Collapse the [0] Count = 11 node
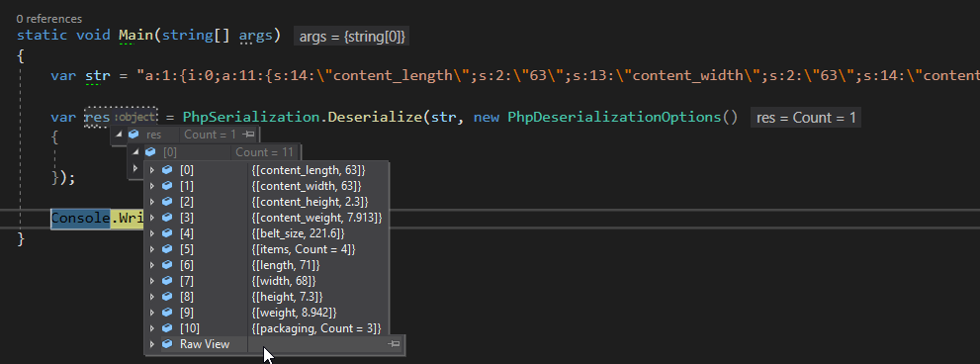This screenshot has height=364, width=980. click(x=135, y=152)
